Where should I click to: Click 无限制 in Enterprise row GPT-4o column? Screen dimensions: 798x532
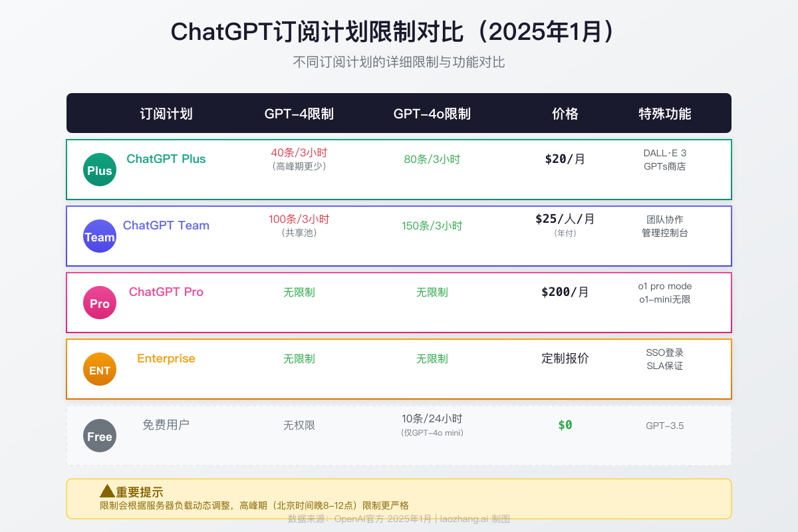(x=432, y=359)
